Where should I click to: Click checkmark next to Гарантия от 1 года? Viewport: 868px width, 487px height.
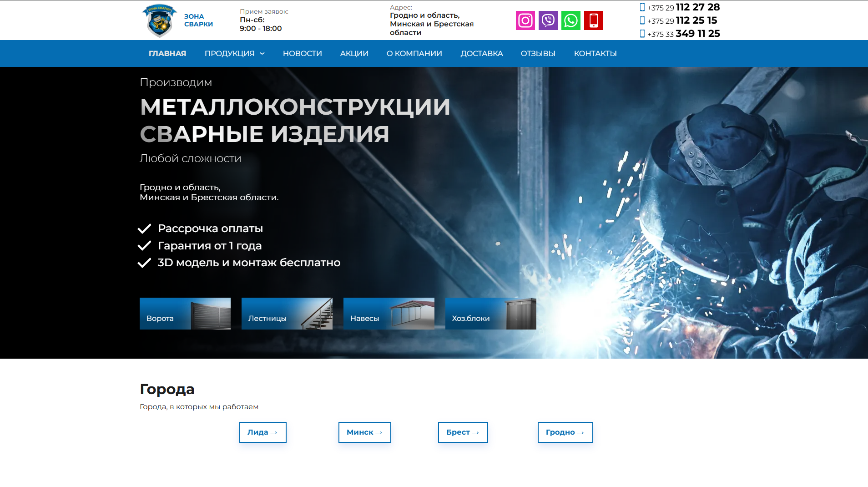(x=144, y=246)
